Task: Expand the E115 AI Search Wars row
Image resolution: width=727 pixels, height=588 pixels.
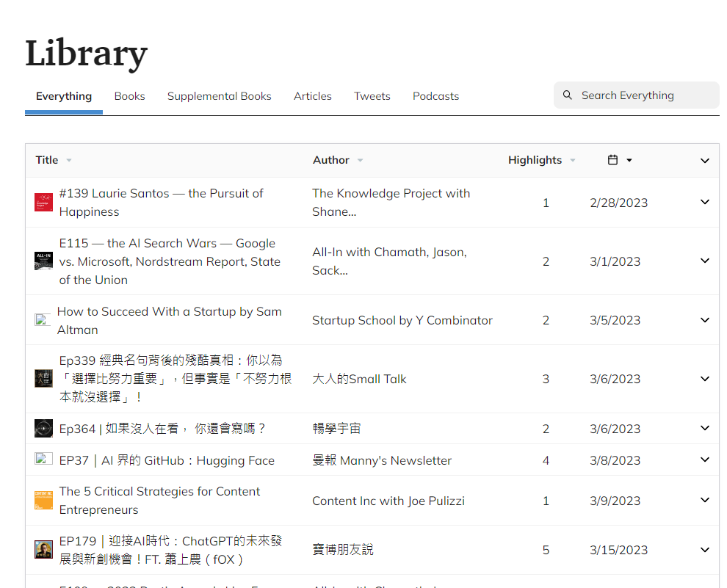Action: [705, 261]
